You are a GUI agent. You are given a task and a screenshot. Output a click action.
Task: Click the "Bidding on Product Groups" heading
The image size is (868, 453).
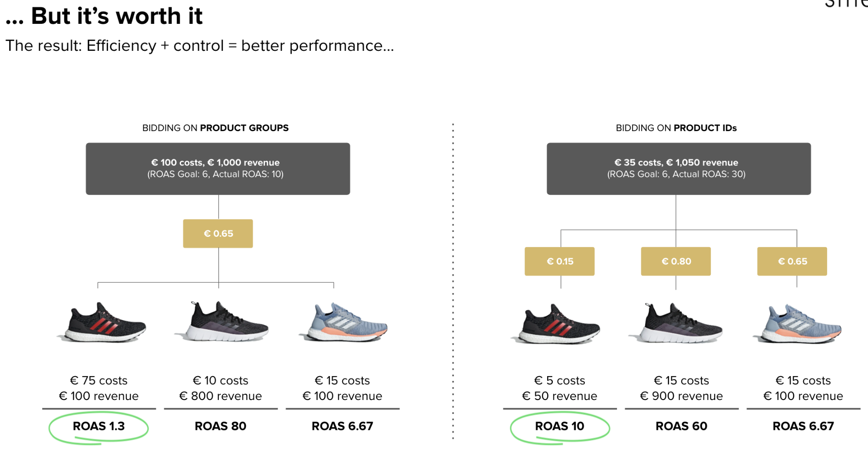pyautogui.click(x=215, y=128)
